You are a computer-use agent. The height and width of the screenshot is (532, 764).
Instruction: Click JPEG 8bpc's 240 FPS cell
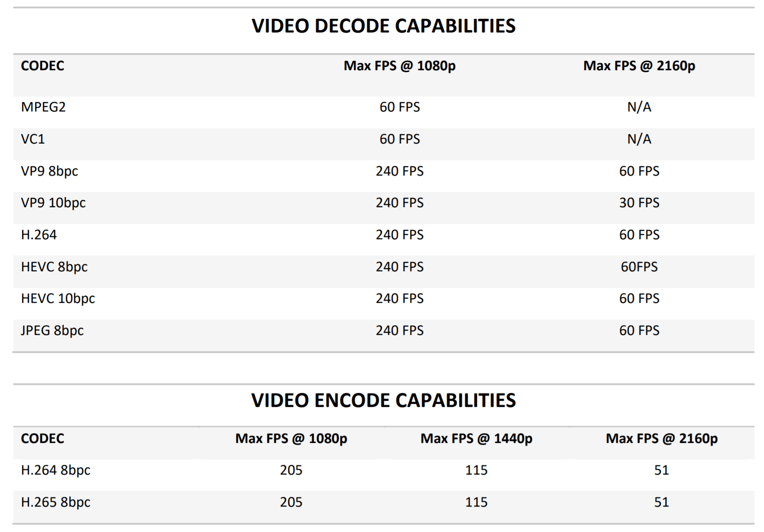(399, 331)
